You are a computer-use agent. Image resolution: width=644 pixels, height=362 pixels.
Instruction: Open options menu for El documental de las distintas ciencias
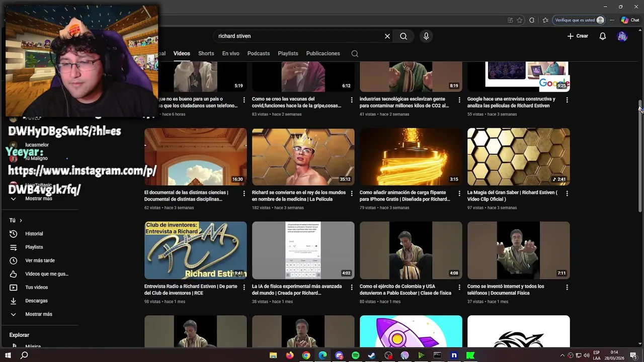244,194
